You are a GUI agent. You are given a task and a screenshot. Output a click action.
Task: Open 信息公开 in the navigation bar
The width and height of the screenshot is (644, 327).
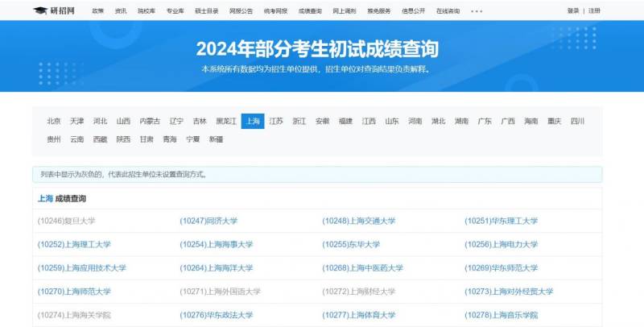point(414,11)
